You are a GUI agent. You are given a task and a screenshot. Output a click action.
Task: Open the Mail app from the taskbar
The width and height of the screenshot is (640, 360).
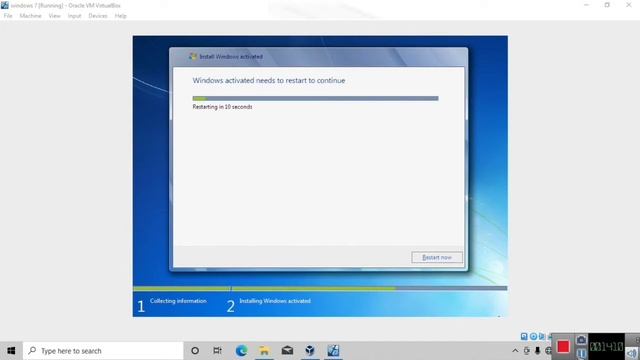coord(287,351)
